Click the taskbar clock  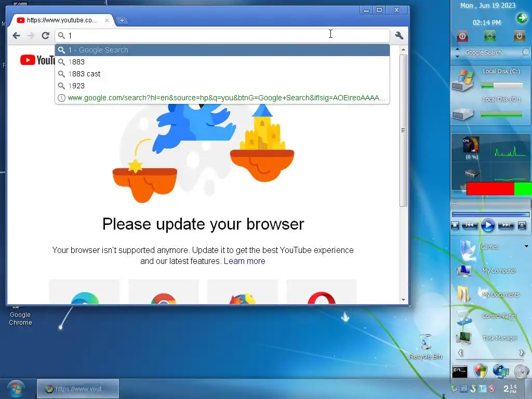coord(510,389)
